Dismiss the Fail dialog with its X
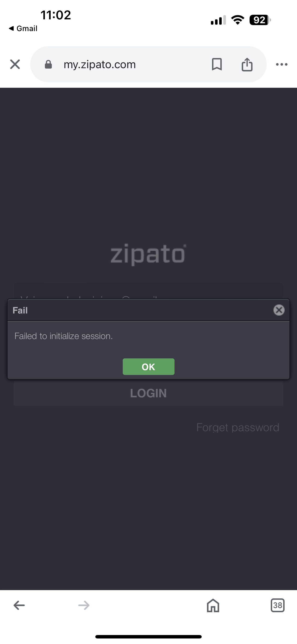297x644 pixels. 279,310
